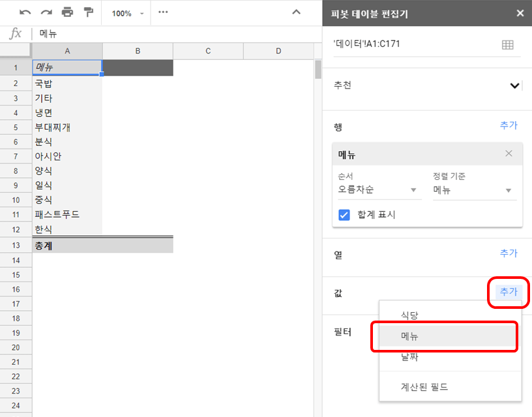This screenshot has height=417, width=532.
Task: Toggle the 합계 표시 checkbox
Action: [344, 214]
